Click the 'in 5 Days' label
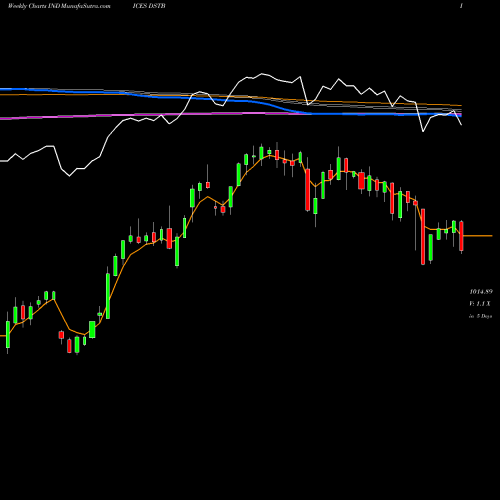This screenshot has width=500, height=500. 480,316
